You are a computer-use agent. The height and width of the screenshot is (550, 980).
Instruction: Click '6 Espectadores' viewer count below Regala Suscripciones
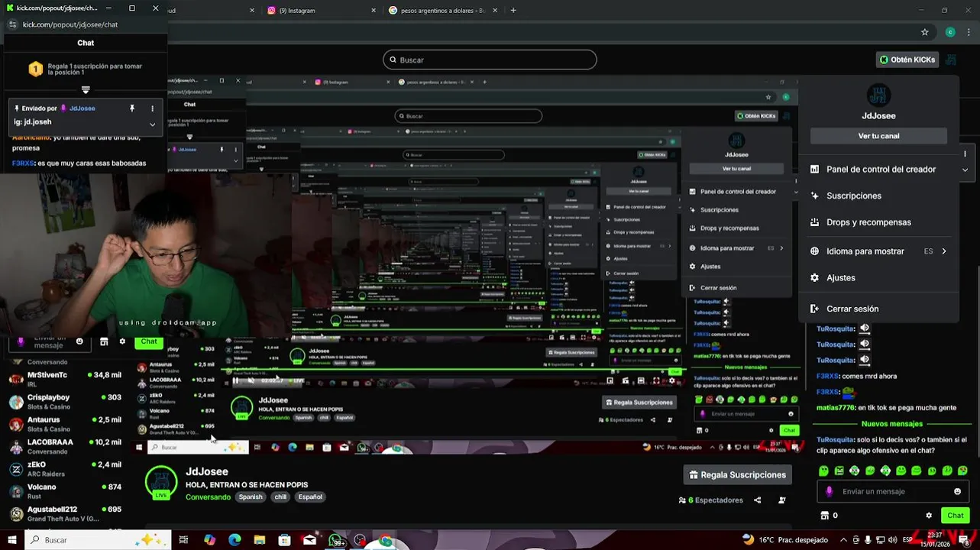click(710, 500)
